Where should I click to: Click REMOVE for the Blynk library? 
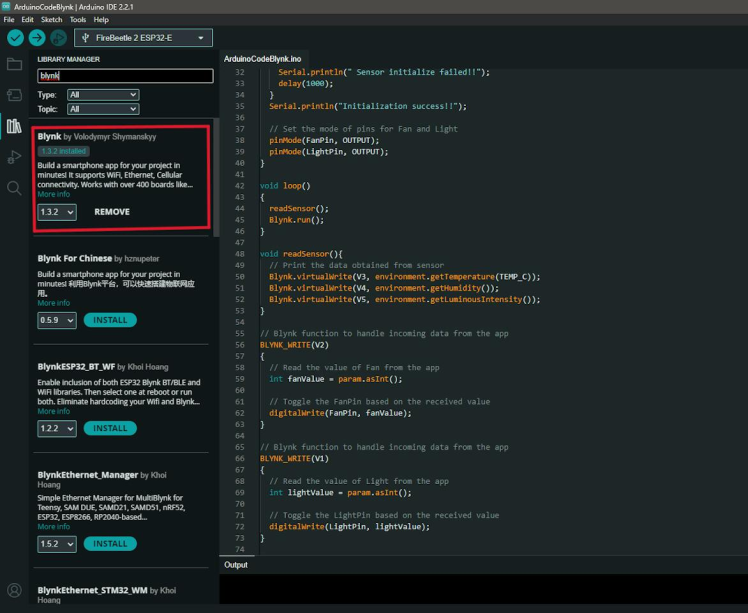111,212
